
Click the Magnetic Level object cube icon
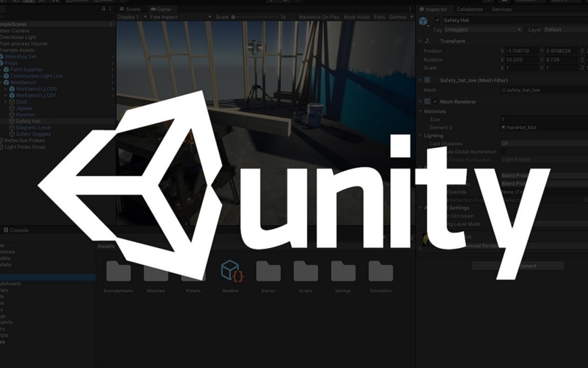click(12, 127)
